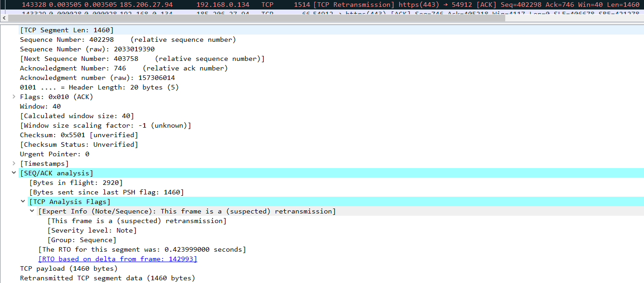Click the horizontal scrollbar track
Viewport: 644px width, 283px height.
(x=499, y=18)
